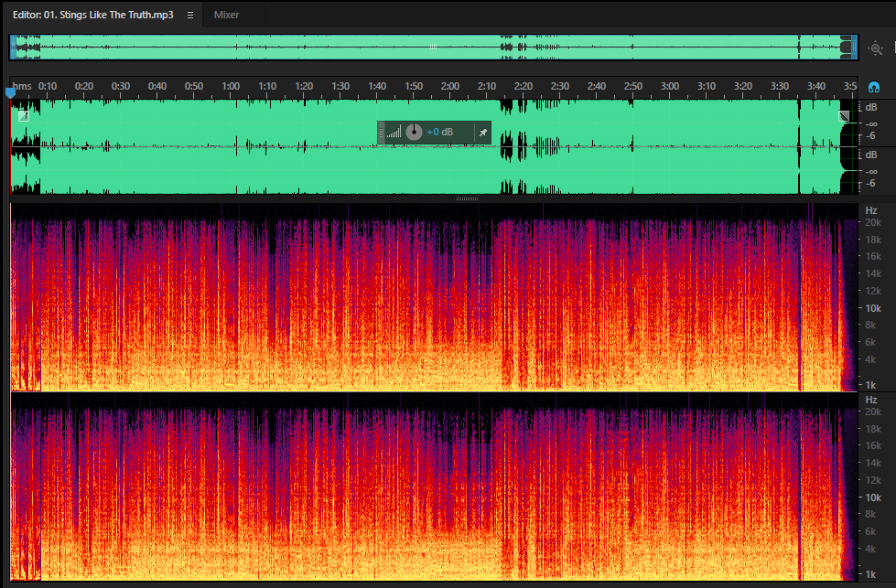Click the upper spectral Hz scale label
The width and height of the screenshot is (896, 588).
click(871, 210)
